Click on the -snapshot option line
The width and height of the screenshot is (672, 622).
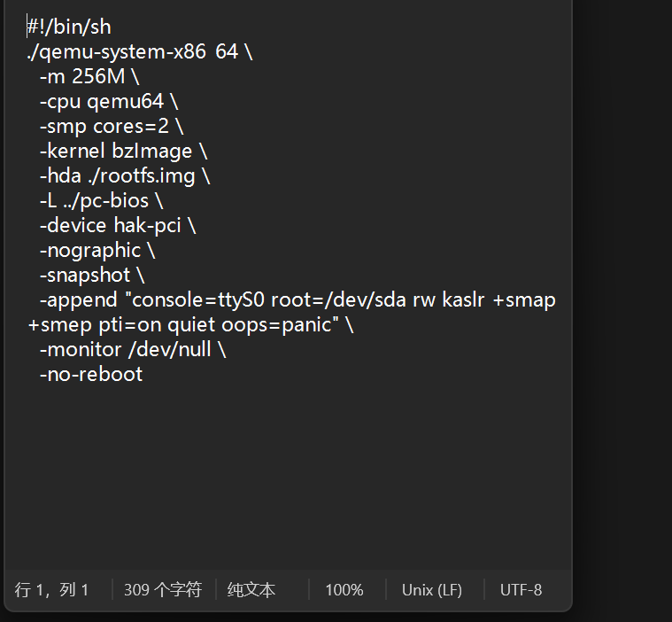coord(91,276)
